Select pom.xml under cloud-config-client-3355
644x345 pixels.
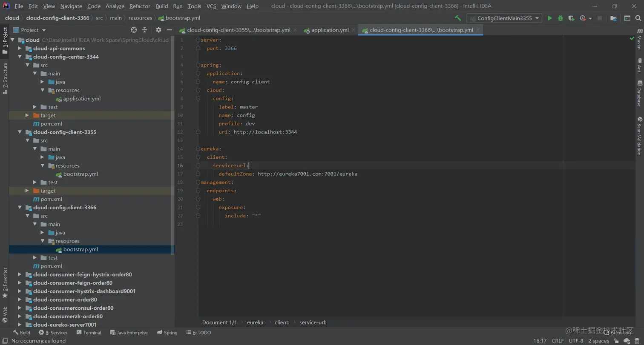pos(51,199)
